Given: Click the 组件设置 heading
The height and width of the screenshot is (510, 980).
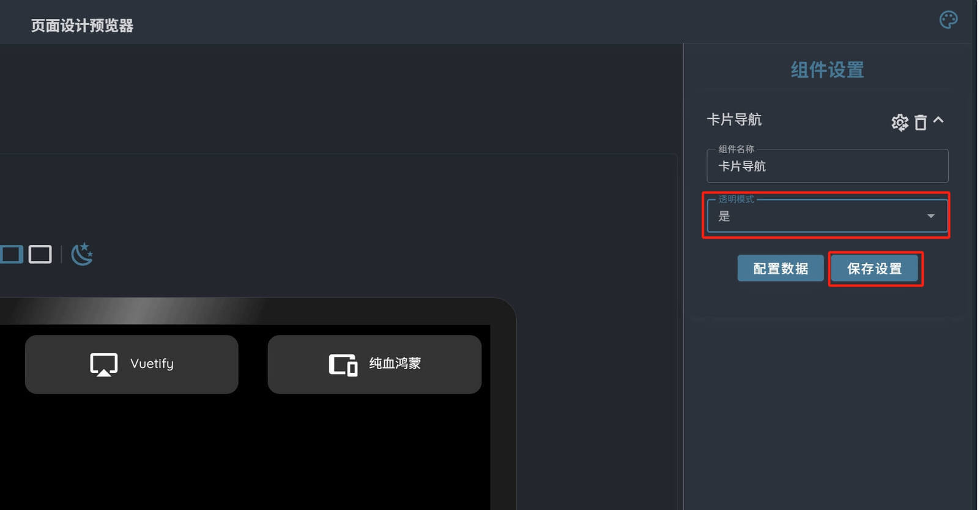Looking at the screenshot, I should pyautogui.click(x=827, y=70).
